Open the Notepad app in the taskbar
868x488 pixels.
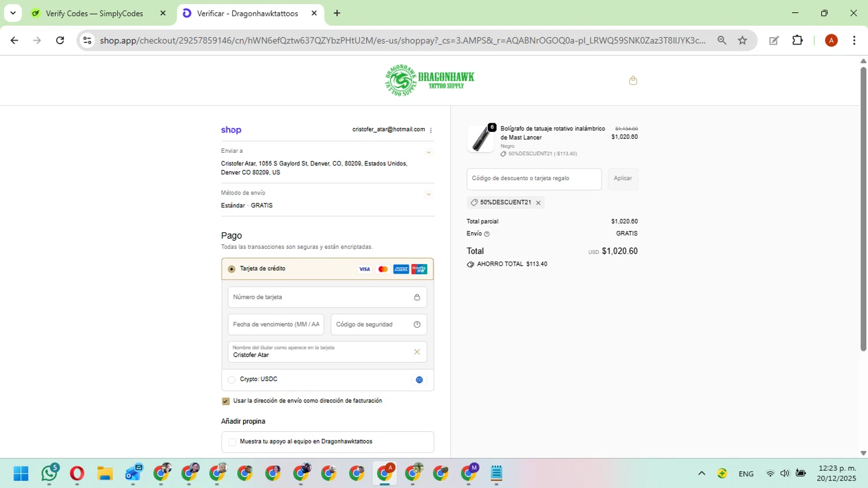point(496,474)
